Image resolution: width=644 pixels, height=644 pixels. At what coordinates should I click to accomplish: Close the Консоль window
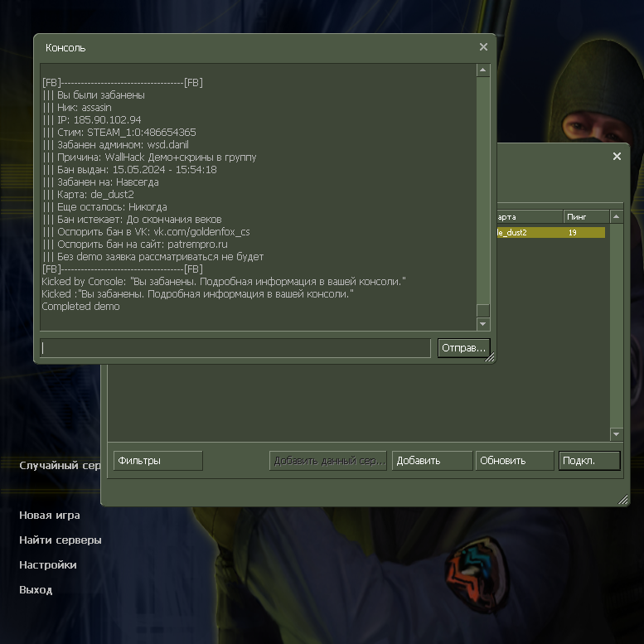(x=483, y=47)
